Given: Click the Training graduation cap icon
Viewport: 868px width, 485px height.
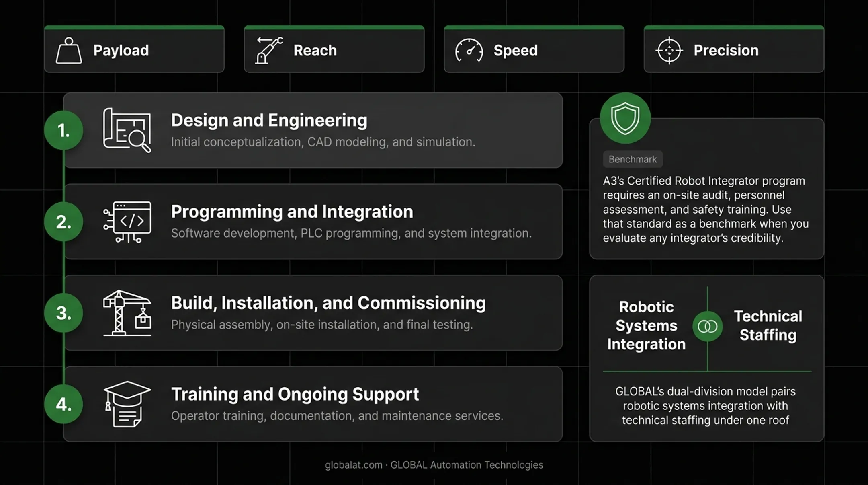Looking at the screenshot, I should [x=127, y=404].
